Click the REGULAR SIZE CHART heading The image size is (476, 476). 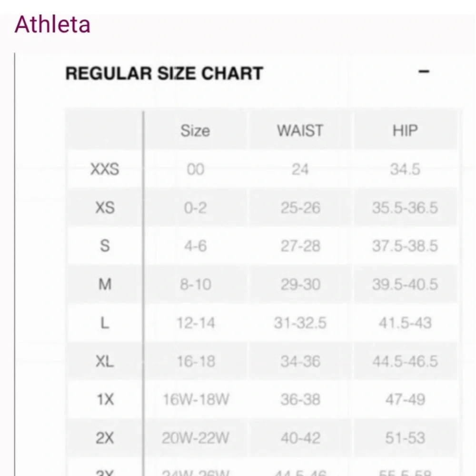(x=164, y=73)
